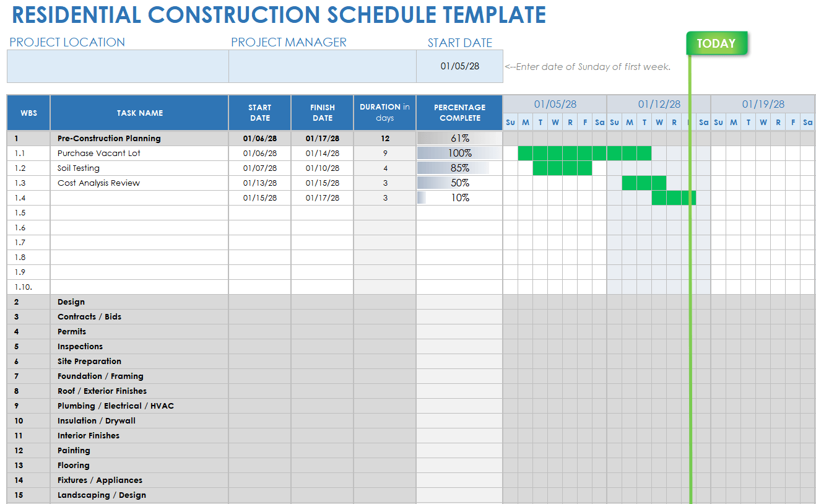Select the Task Name column header

pos(139,113)
